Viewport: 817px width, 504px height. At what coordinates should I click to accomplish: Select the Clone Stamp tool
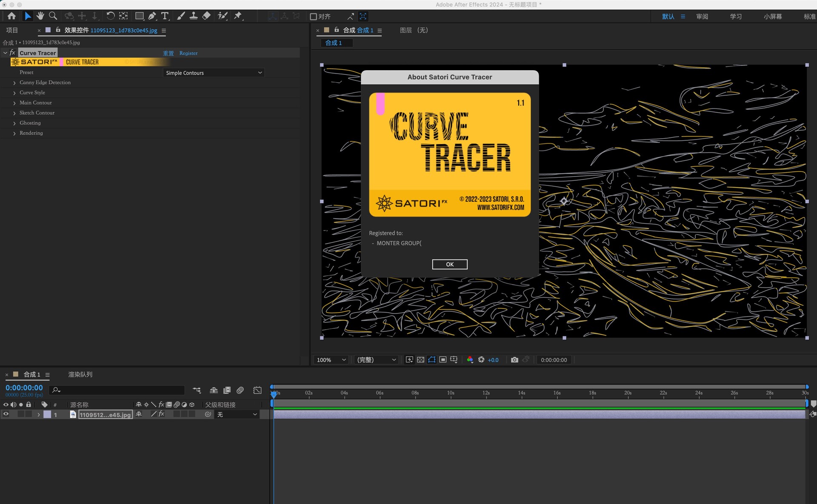(x=194, y=16)
